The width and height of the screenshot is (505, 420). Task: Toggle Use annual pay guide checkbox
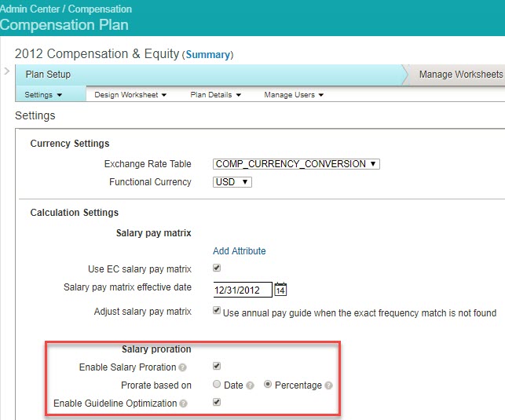click(x=217, y=311)
